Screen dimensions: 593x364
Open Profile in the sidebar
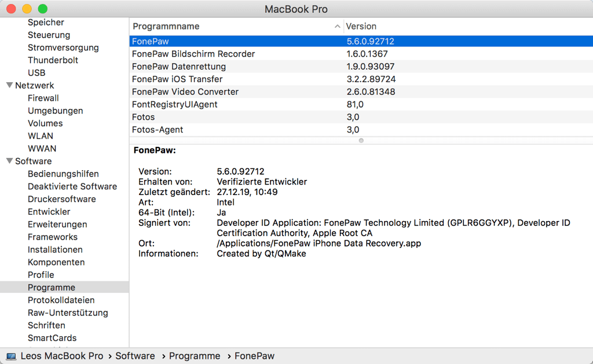click(41, 275)
